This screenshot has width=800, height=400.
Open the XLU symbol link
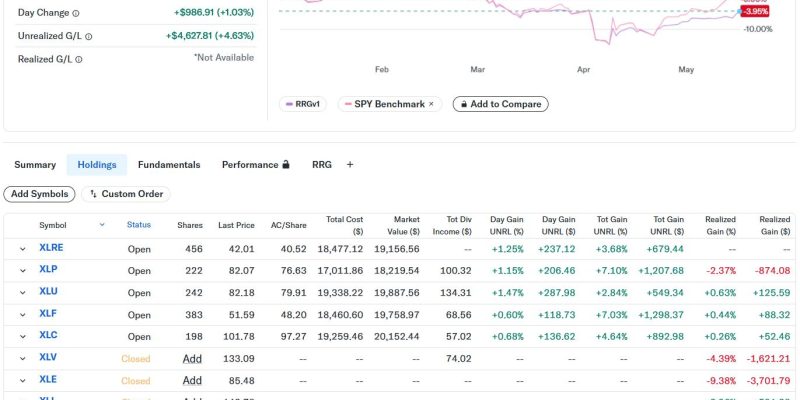(x=48, y=291)
